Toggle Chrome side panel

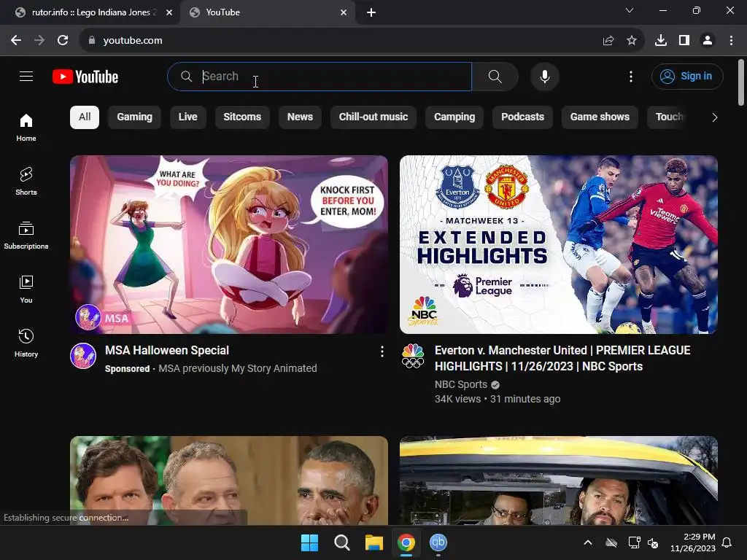pyautogui.click(x=684, y=41)
